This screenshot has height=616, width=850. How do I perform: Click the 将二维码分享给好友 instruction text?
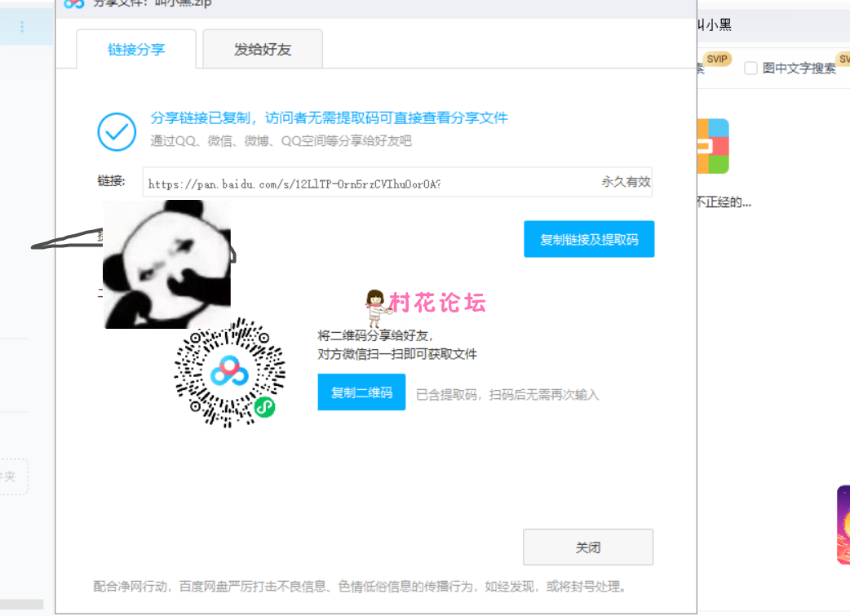(375, 335)
